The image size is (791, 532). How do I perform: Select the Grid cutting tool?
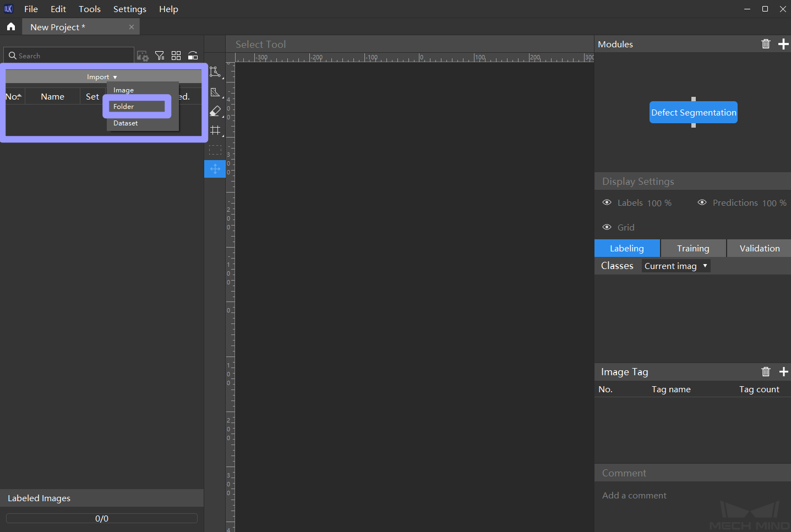point(215,130)
